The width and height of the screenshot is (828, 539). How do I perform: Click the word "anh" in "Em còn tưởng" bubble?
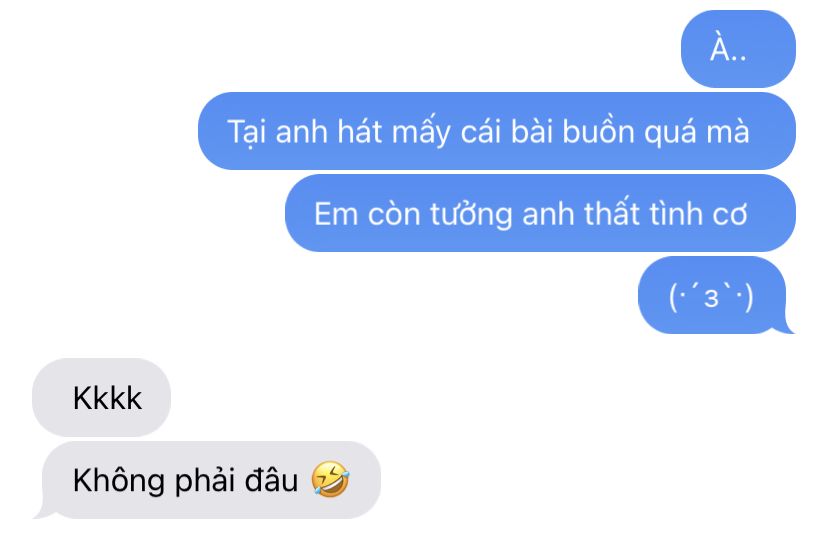tap(548, 214)
